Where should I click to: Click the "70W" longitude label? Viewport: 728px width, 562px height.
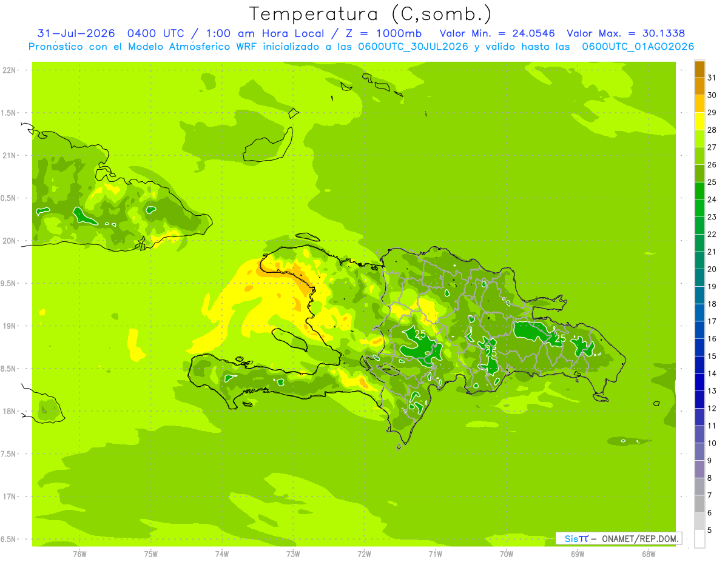(507, 554)
